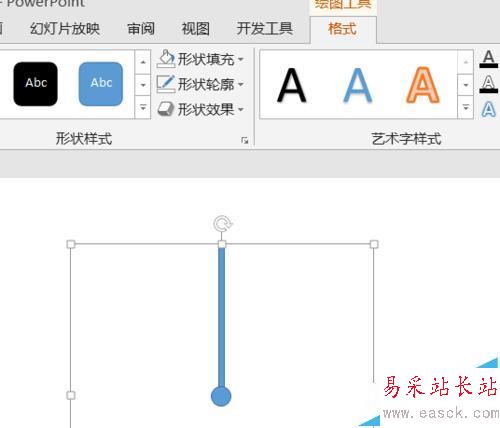Apply the orange outlined A WordArt style

[423, 85]
